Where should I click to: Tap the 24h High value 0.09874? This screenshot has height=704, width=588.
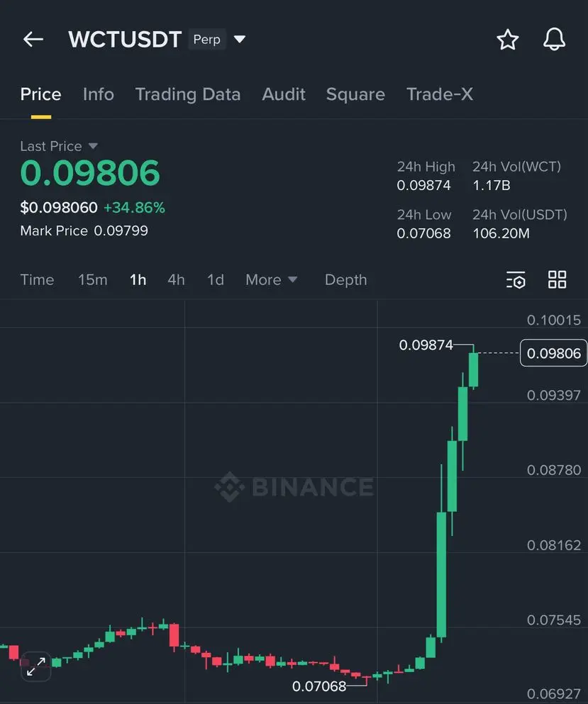[423, 186]
